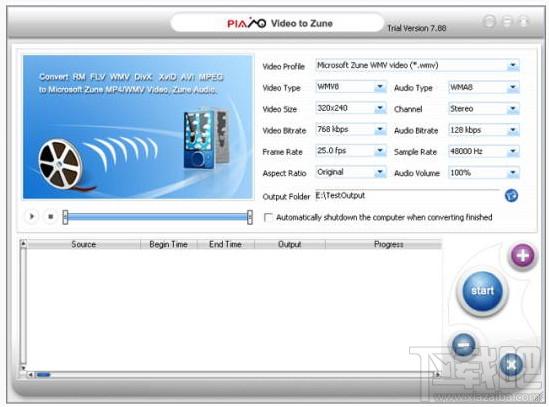Viewport: 549px width, 407px height.
Task: Click the Output Folder path field
Action: pos(408,195)
